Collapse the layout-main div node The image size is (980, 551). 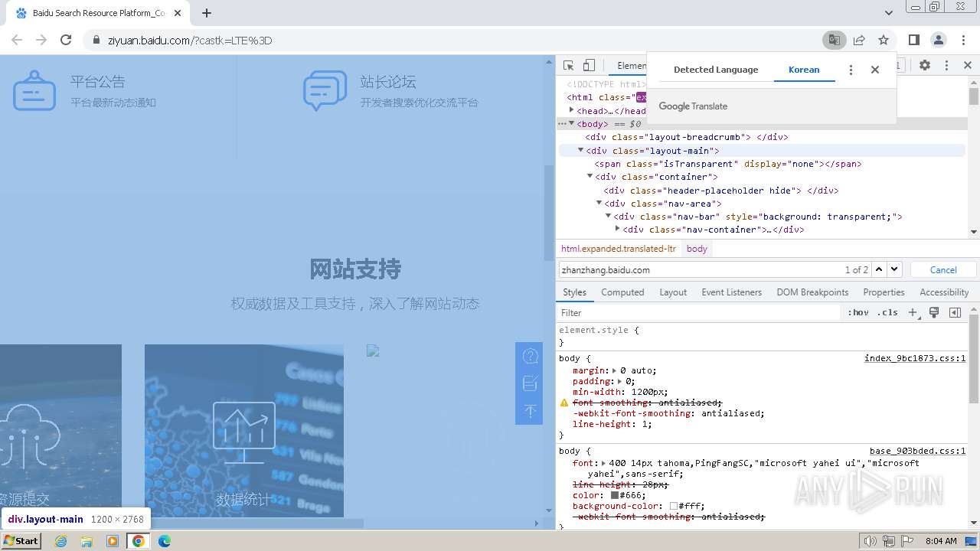tap(580, 150)
